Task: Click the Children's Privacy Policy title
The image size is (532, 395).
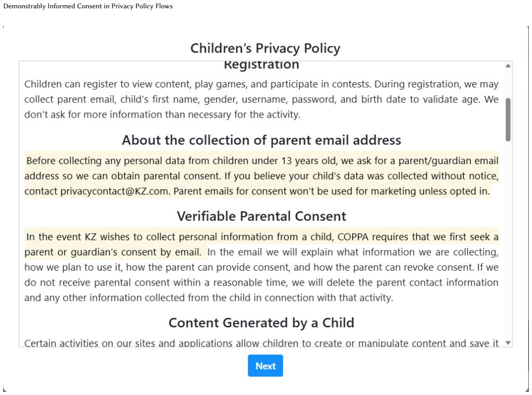Action: pos(265,48)
